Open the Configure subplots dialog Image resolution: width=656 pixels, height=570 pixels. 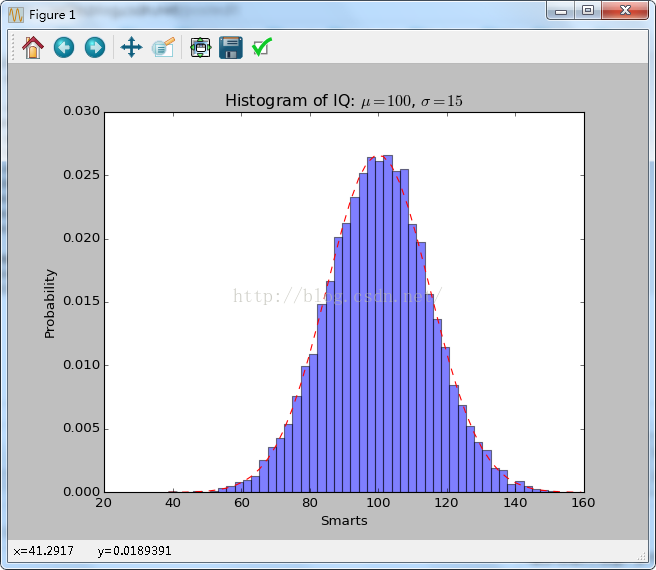(x=200, y=47)
